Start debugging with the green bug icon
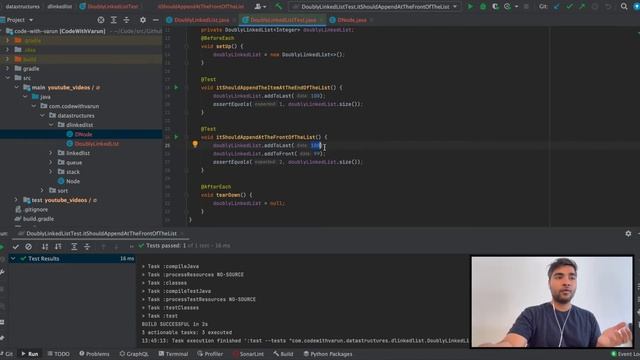640x360 pixels. pyautogui.click(x=483, y=7)
